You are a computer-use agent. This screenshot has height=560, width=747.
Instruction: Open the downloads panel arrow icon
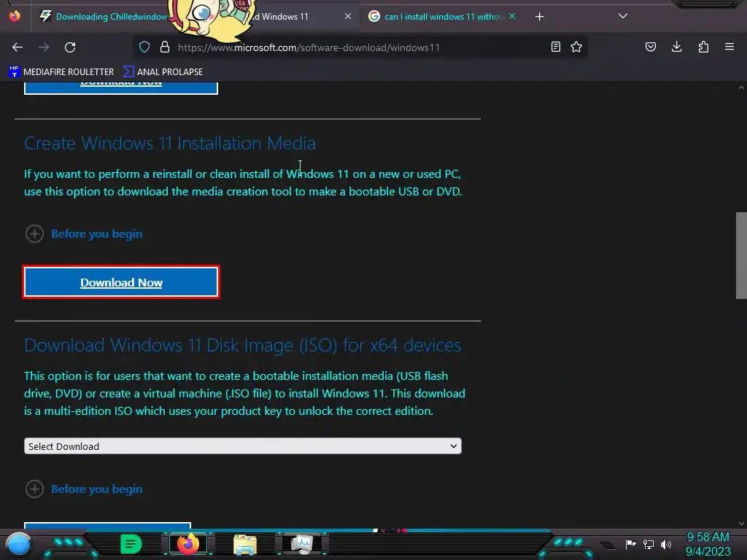[676, 47]
